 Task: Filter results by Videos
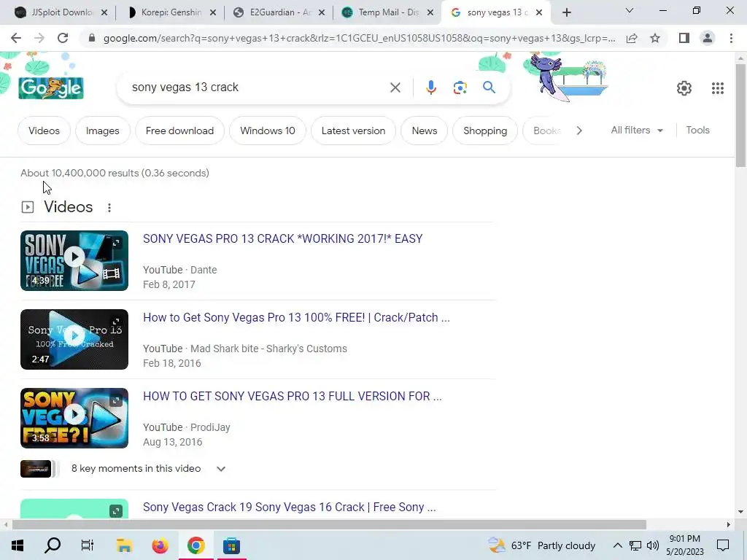click(x=44, y=131)
